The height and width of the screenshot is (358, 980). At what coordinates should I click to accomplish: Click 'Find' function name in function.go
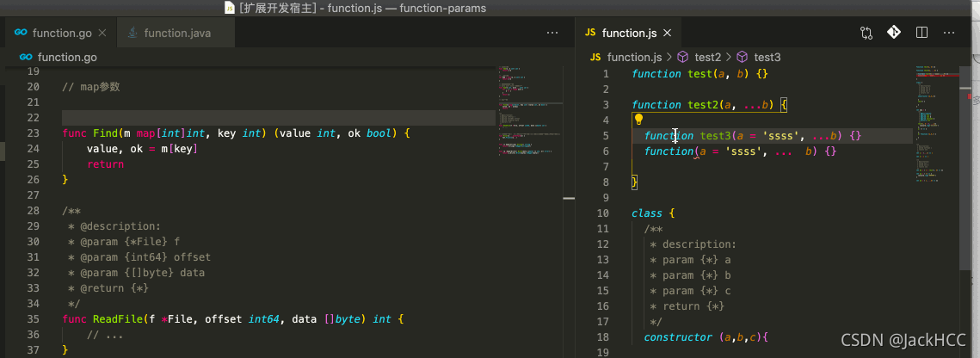(x=105, y=133)
